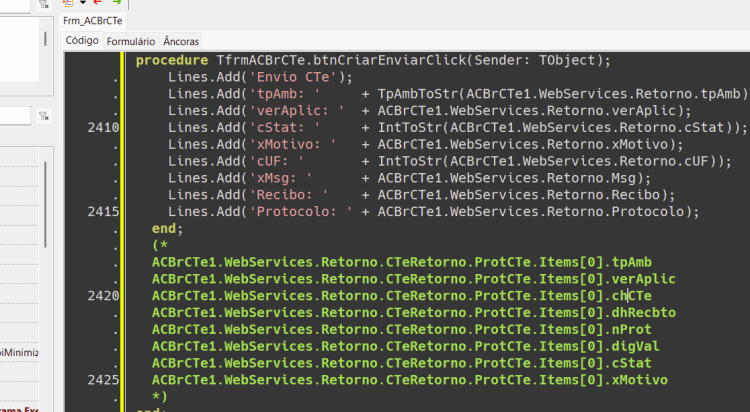This screenshot has width=750, height=412.
Task: Click 'Retorno.Recibo' at the line end
Action: 604,195
